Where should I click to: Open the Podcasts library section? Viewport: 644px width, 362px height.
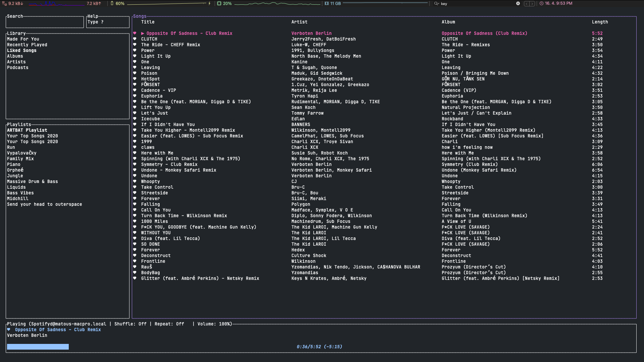(x=18, y=67)
